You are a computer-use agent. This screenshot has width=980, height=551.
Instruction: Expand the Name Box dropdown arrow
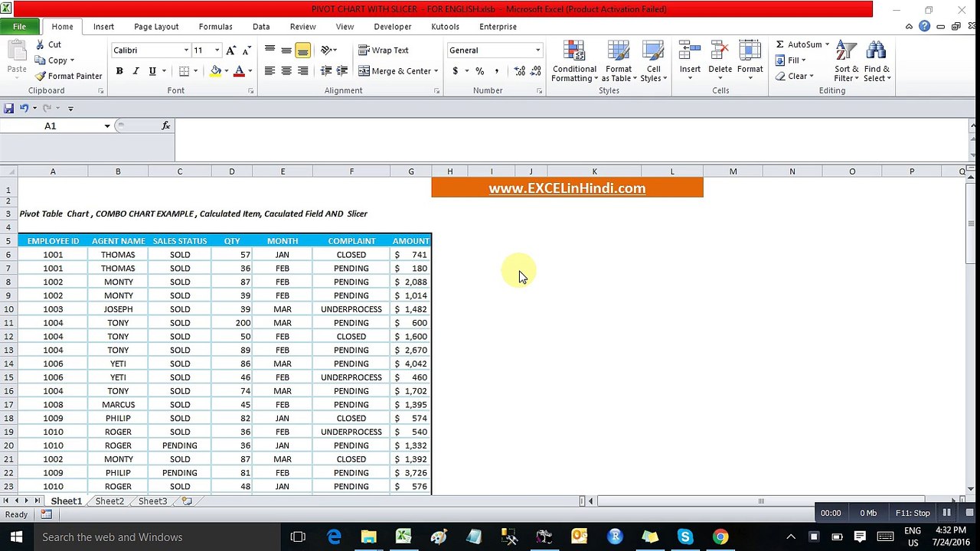tap(107, 126)
